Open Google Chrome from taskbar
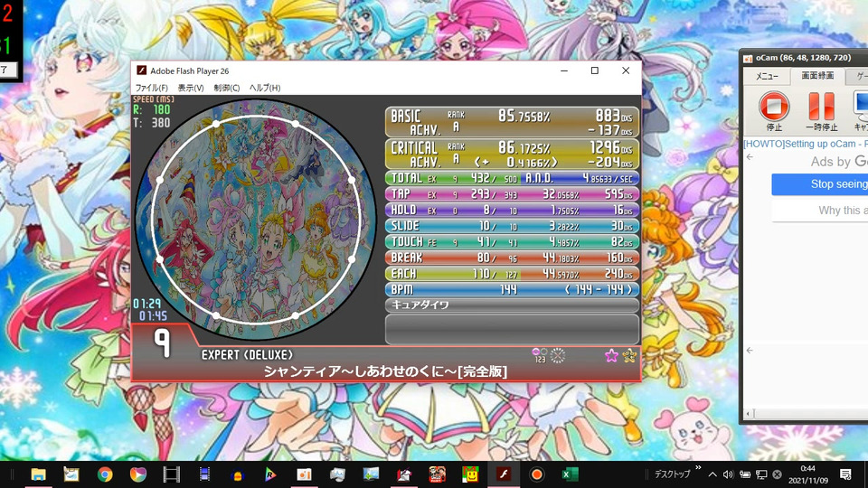 pyautogui.click(x=105, y=474)
